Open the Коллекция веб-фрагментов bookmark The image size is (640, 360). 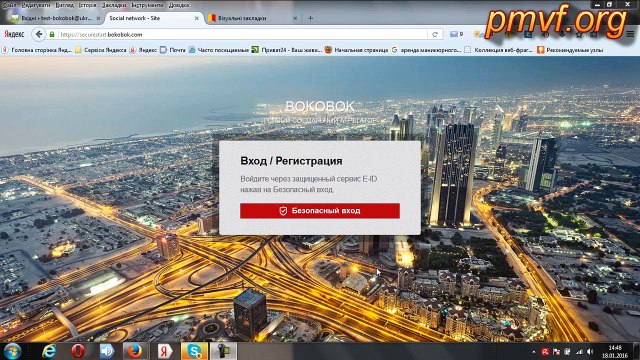pyautogui.click(x=499, y=50)
